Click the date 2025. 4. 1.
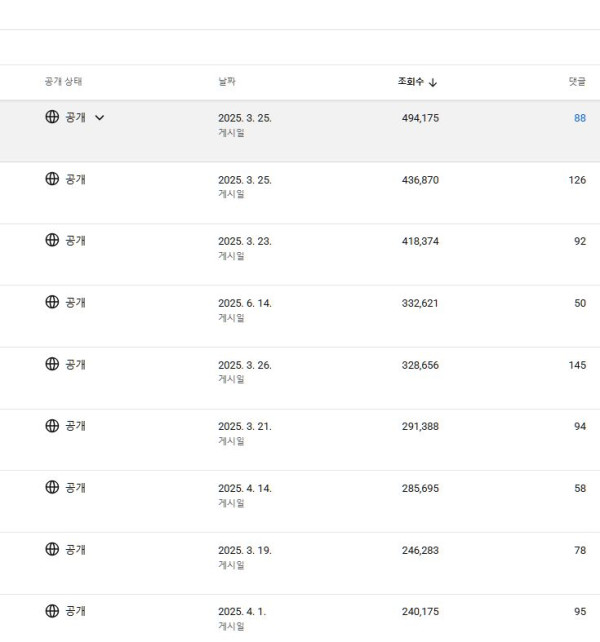 [x=242, y=612]
